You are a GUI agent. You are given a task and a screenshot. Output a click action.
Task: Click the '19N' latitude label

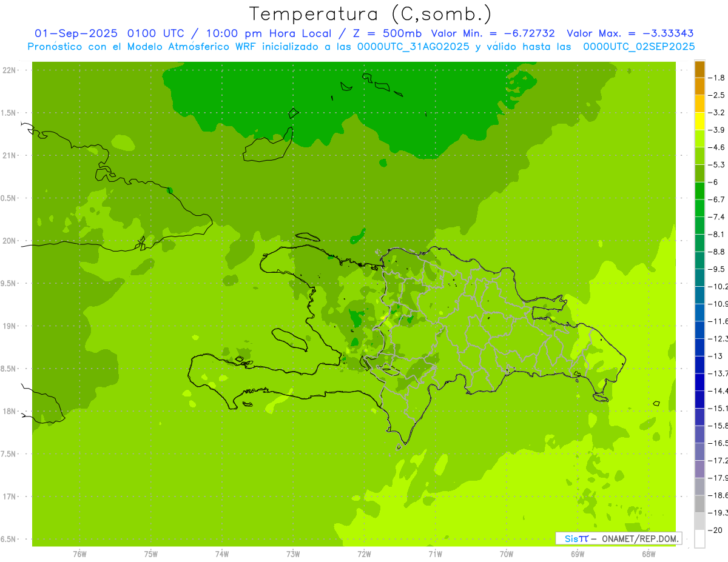[x=10, y=326]
